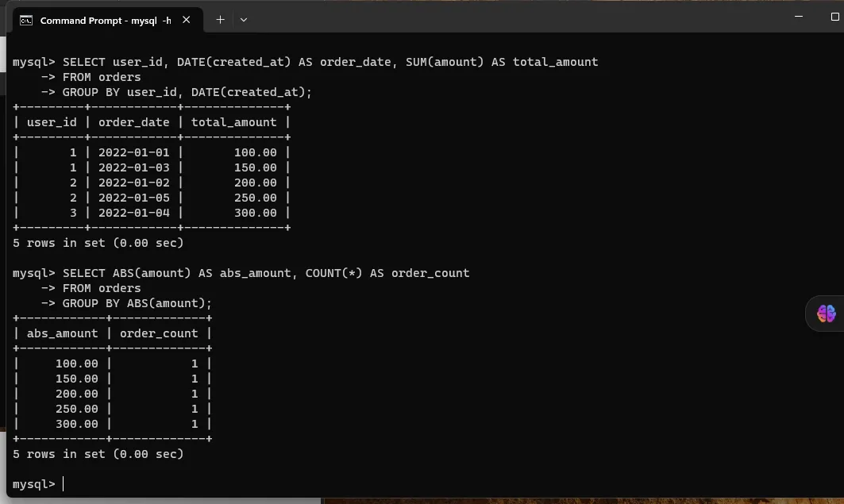Close the Command Prompt mysql tab
Viewport: 844px width, 504px height.
coord(187,20)
